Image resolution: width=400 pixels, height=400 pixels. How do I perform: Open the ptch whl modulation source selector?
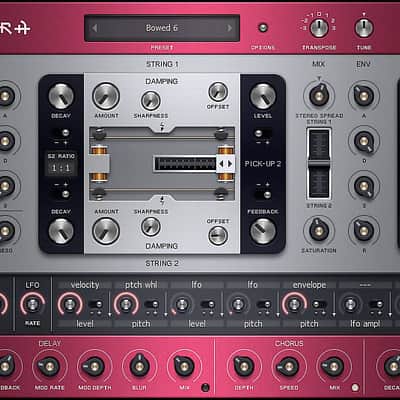141,285
